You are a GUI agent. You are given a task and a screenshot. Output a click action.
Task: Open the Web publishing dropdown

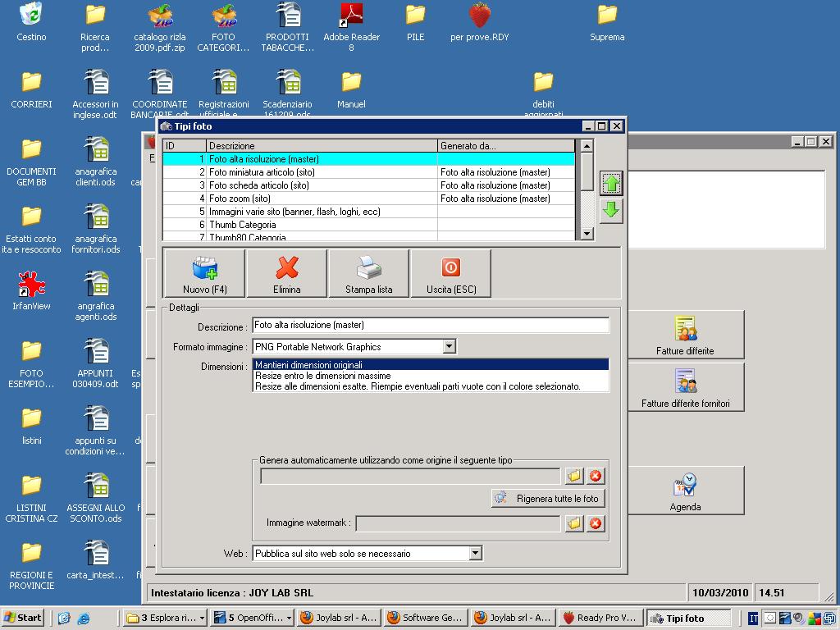click(475, 554)
